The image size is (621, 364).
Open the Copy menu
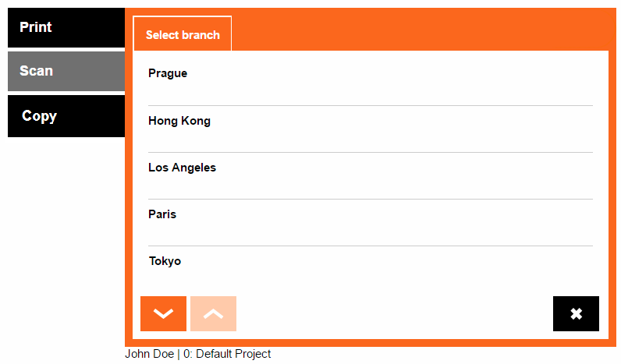click(x=66, y=116)
